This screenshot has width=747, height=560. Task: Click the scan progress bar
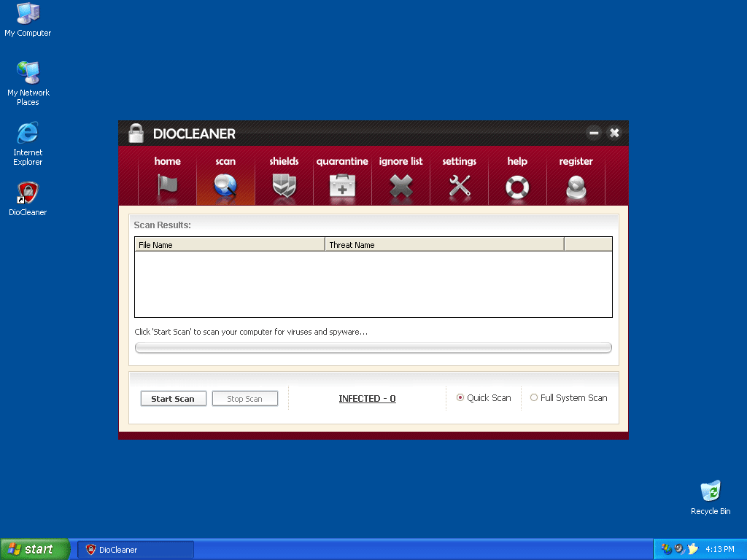373,348
